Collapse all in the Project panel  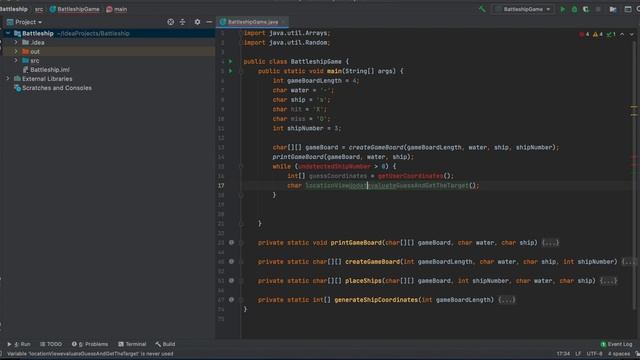tap(182, 22)
